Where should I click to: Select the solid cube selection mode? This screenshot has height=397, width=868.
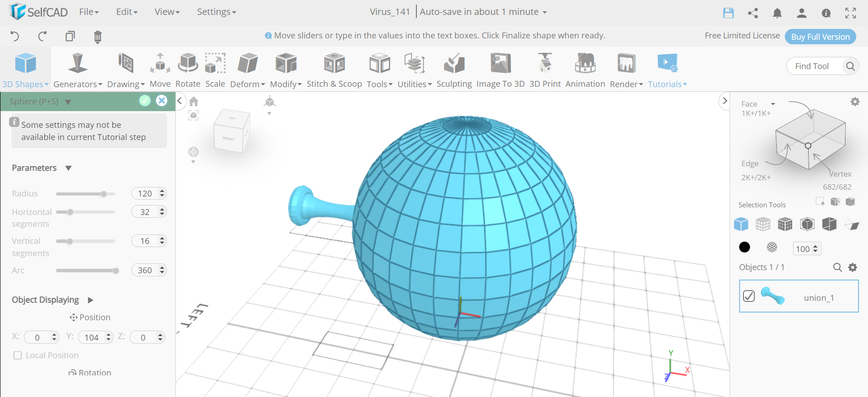741,224
